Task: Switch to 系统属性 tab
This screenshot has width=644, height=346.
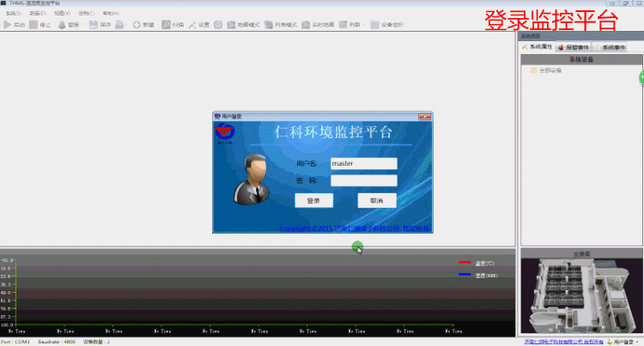Action: tap(538, 46)
